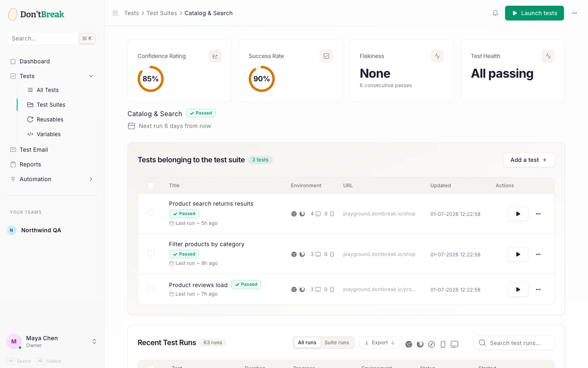Collapse the Tests section chevron
The image size is (588, 368).
(91, 76)
